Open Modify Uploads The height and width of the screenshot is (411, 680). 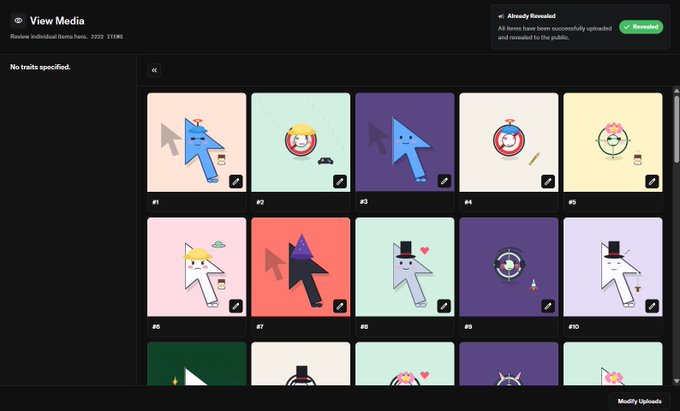640,401
